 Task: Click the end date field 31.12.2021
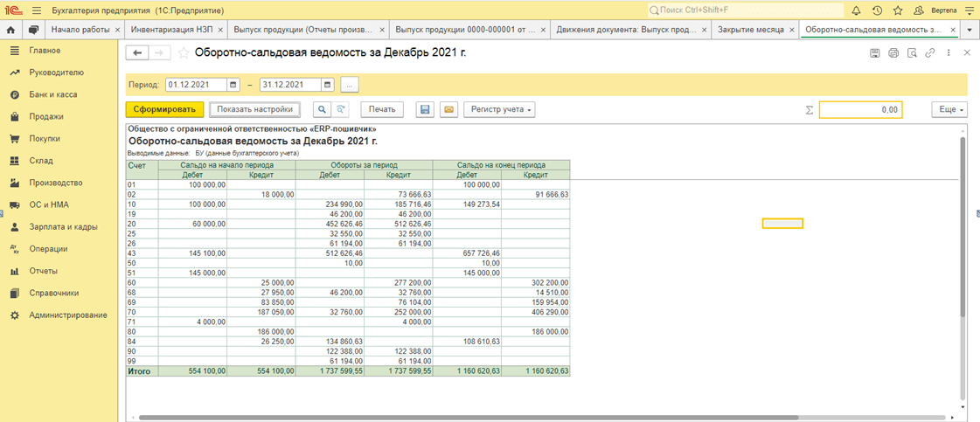pos(290,84)
